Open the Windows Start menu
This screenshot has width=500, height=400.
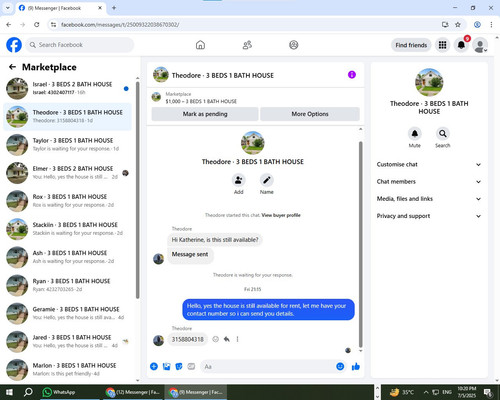coord(9,392)
